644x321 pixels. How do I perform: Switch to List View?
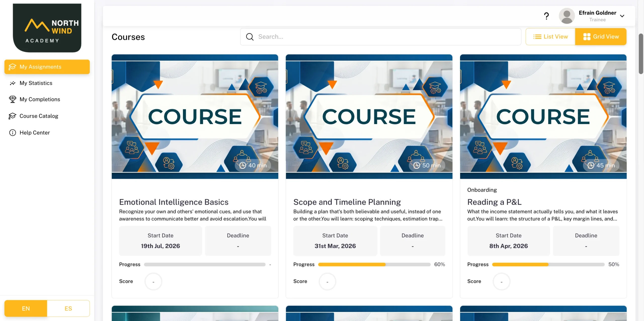[x=550, y=37]
